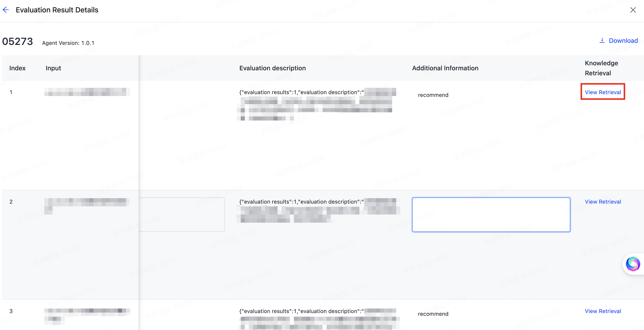Open the floating AI assistant orb
Viewport: 644px width, 330px height.
[633, 264]
